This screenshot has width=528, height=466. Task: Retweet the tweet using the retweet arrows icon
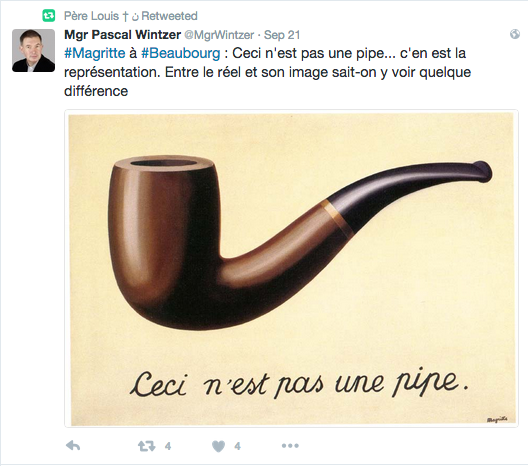coord(147,446)
